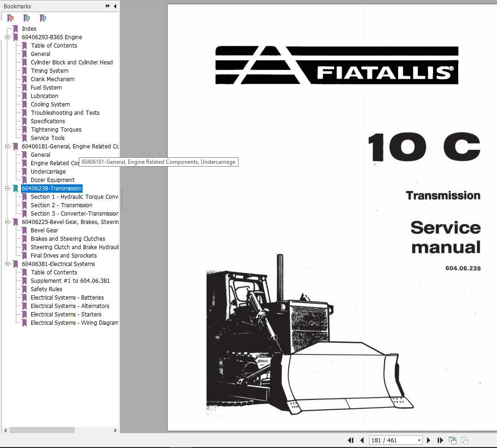Click the bookmarks horizontal scrollbar thumb
Image resolution: width=497 pixels, height=448 pixels.
tap(42, 430)
